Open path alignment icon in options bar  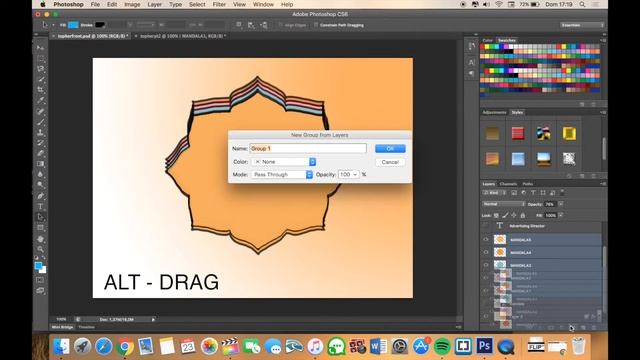[x=251, y=25]
